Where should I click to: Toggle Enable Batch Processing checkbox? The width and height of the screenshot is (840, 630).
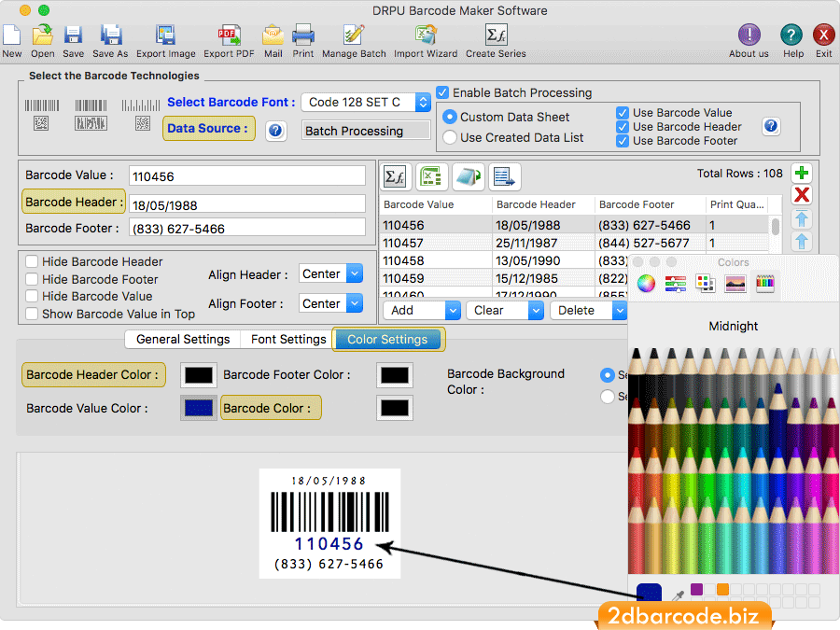[x=442, y=92]
